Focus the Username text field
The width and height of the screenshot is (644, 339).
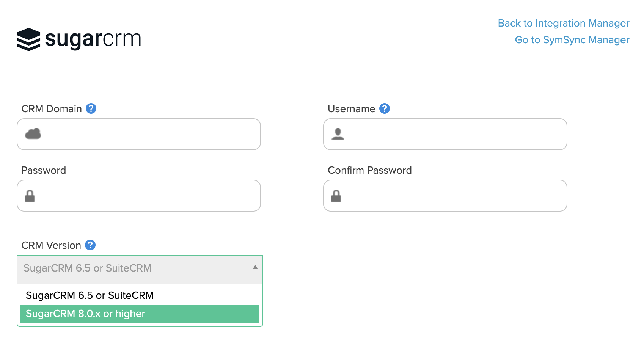coord(445,134)
